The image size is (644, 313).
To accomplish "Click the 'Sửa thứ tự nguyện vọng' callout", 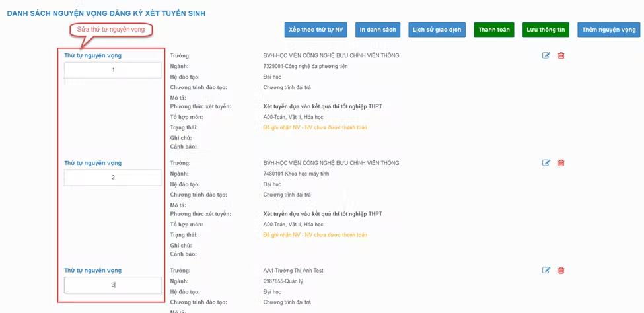I will point(111,30).
